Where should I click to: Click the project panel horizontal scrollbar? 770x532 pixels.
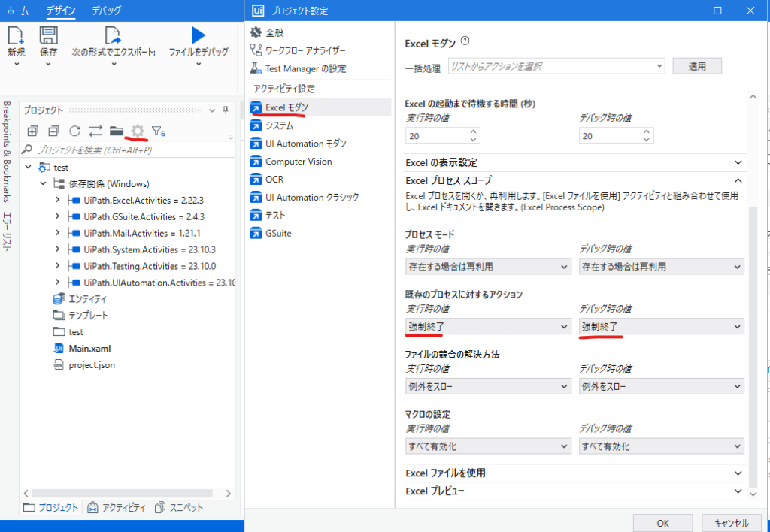point(123,493)
